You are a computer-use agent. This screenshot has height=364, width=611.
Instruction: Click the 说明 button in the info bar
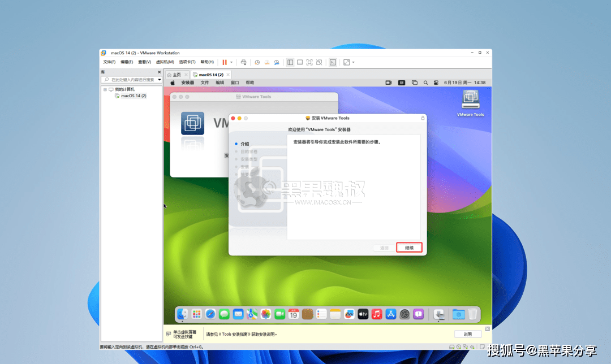point(468,334)
